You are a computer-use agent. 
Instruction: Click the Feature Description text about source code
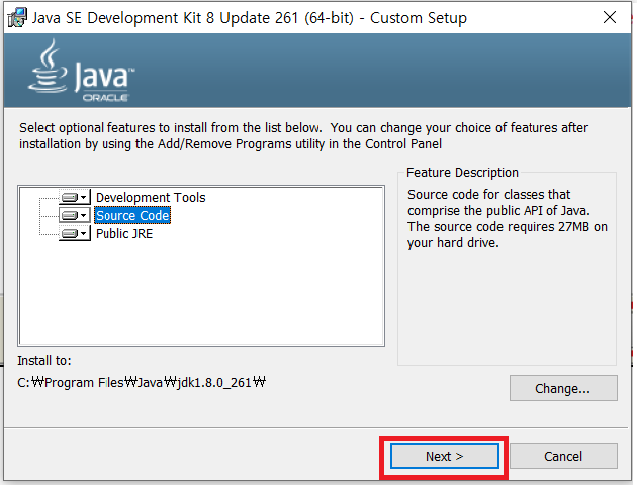(x=507, y=219)
